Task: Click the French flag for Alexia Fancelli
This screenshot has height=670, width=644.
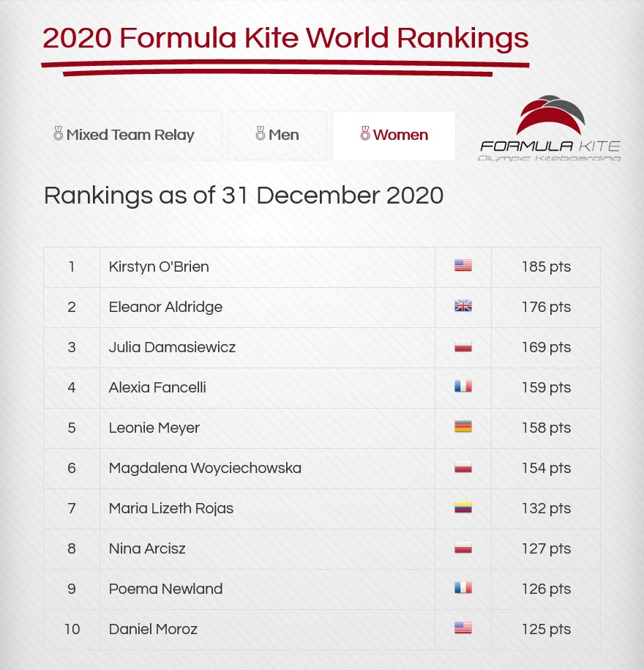Action: [x=463, y=387]
